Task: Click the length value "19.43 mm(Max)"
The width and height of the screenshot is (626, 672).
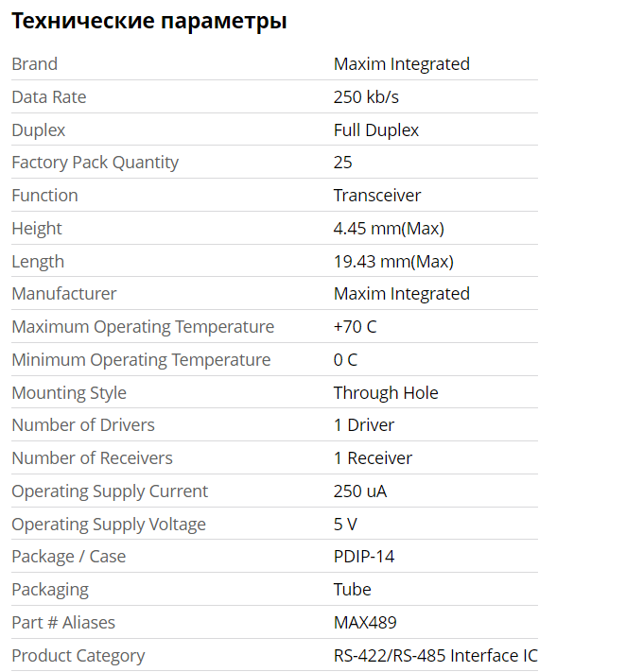Action: pyautogui.click(x=392, y=262)
